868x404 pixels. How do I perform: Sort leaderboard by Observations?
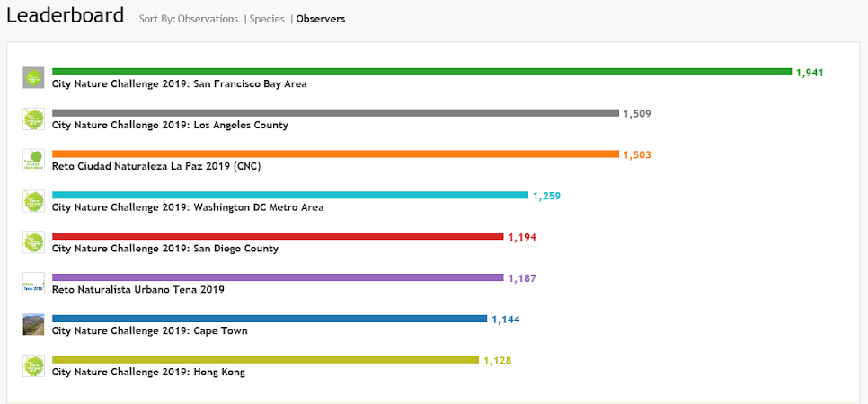point(206,19)
